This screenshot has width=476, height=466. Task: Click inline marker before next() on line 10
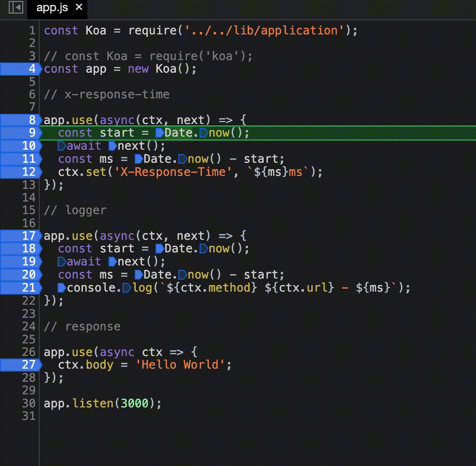click(112, 146)
